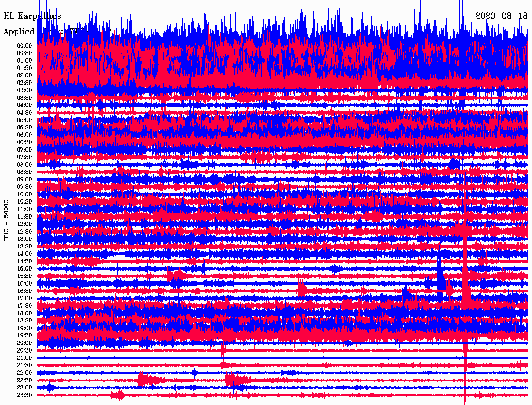Select the 18:30 time label
The width and height of the screenshot is (532, 405).
pyautogui.click(x=24, y=320)
